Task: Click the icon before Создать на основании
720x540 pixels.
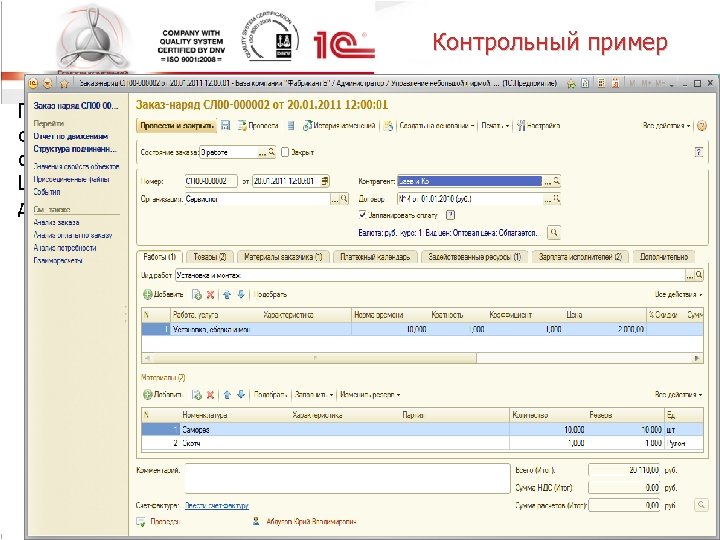Action: click(388, 126)
